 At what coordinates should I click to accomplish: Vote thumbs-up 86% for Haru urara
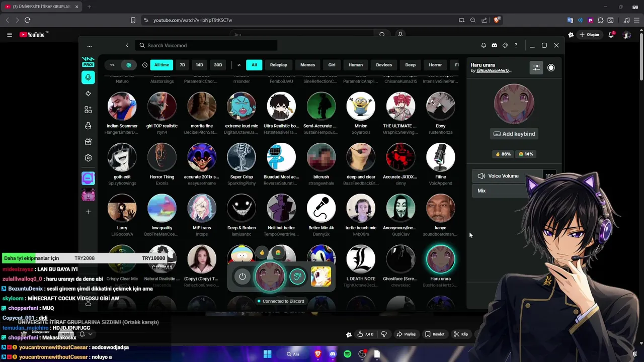click(503, 154)
